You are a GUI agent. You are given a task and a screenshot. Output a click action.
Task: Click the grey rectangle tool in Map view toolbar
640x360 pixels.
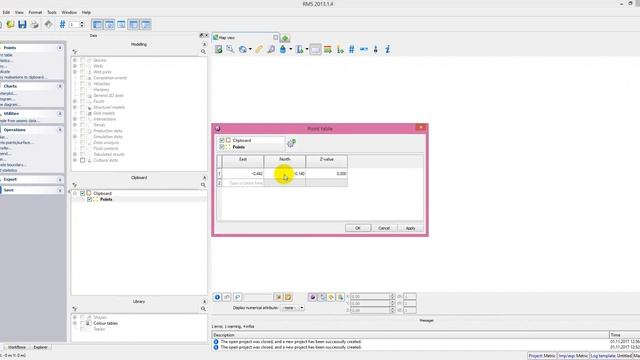(316, 49)
